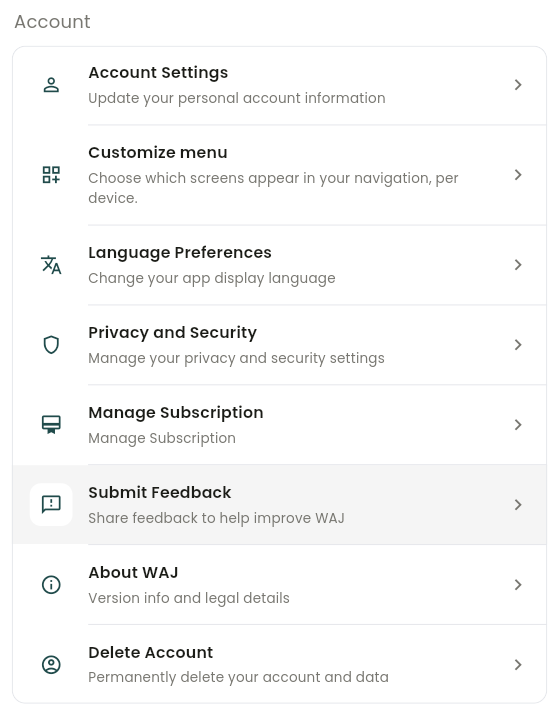This screenshot has width=558, height=722.
Task: Click the user-circle Delete Account icon
Action: click(51, 665)
